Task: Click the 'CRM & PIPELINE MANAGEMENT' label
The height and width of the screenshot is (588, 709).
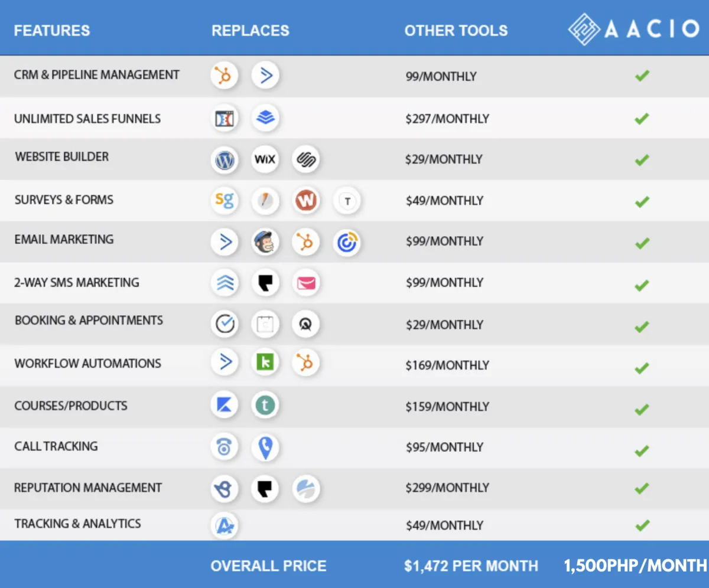Action: pos(97,75)
